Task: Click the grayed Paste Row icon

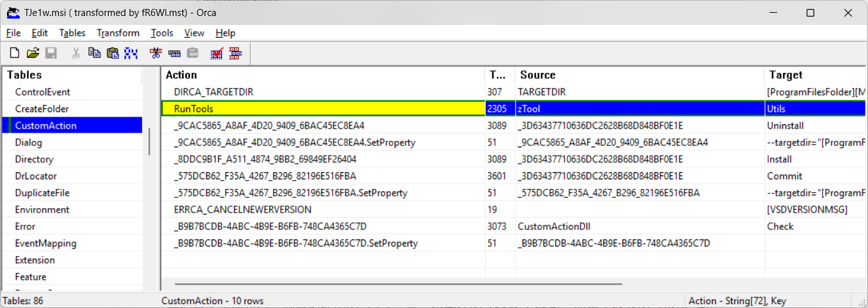Action: click(193, 53)
